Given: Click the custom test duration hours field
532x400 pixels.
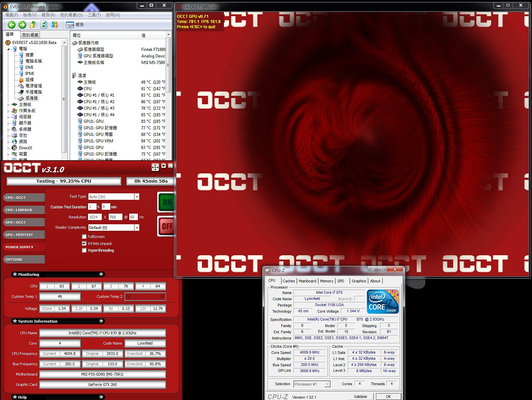Looking at the screenshot, I should coord(92,207).
